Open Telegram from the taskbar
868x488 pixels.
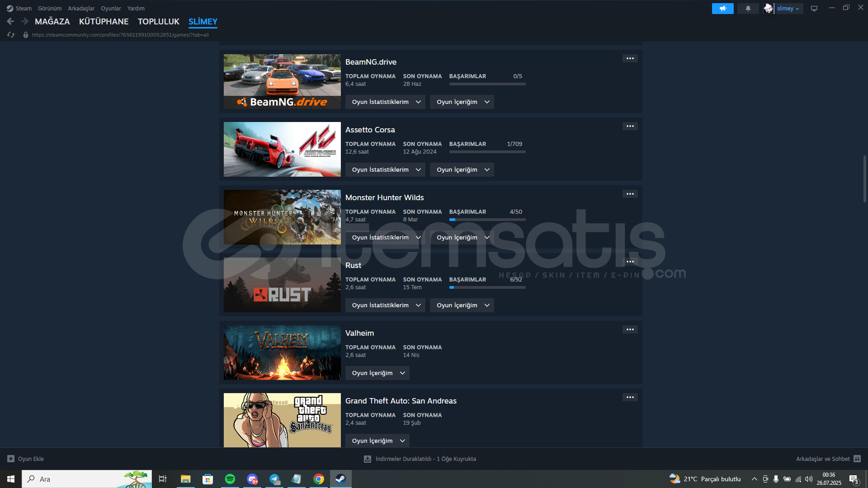coord(274,479)
